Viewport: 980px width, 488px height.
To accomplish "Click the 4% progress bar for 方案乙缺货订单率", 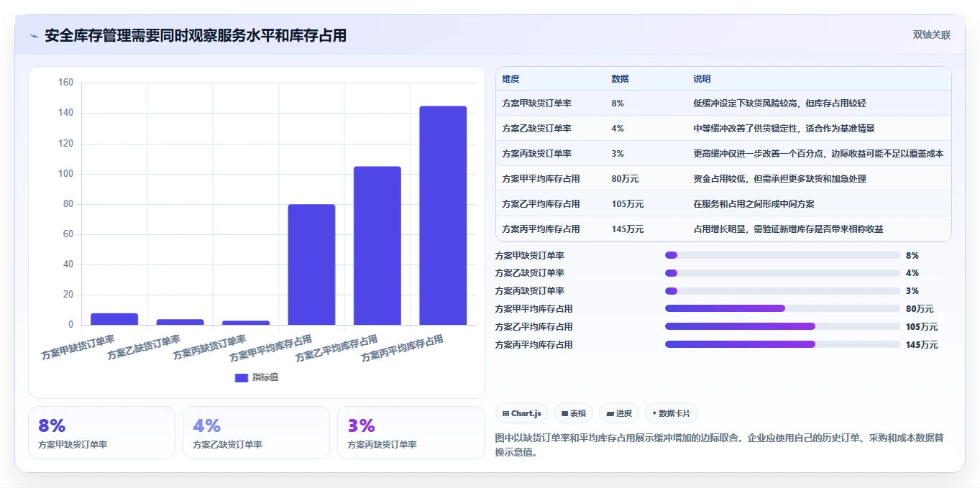I will point(782,273).
